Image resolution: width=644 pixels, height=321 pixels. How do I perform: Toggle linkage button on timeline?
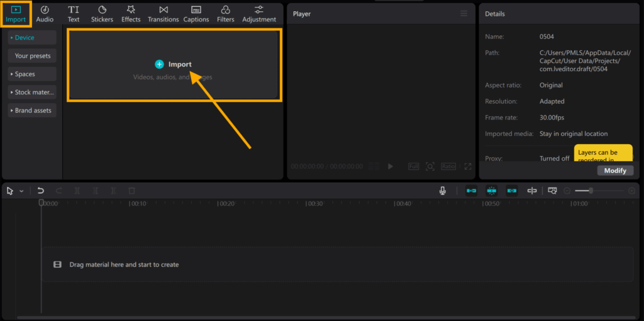click(512, 191)
